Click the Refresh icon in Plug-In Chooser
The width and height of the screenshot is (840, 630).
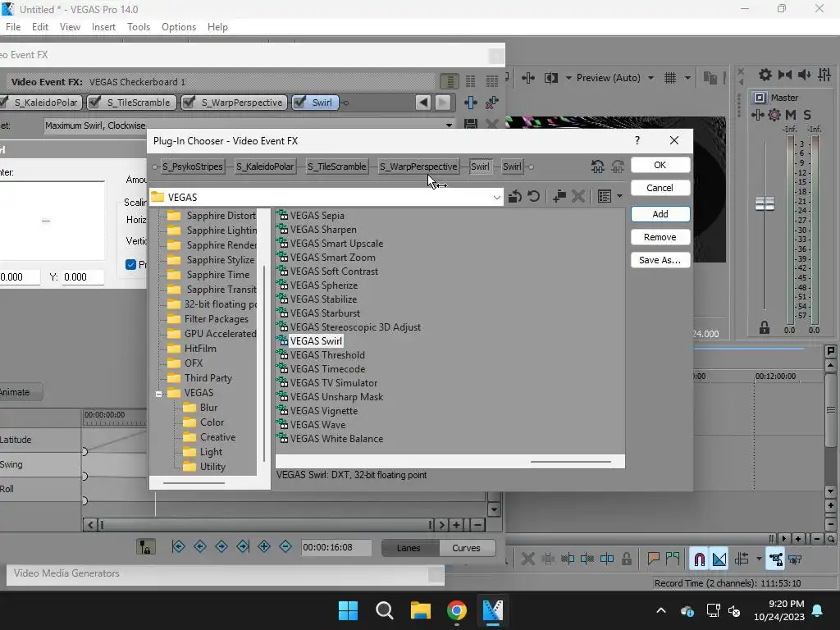pyautogui.click(x=533, y=197)
